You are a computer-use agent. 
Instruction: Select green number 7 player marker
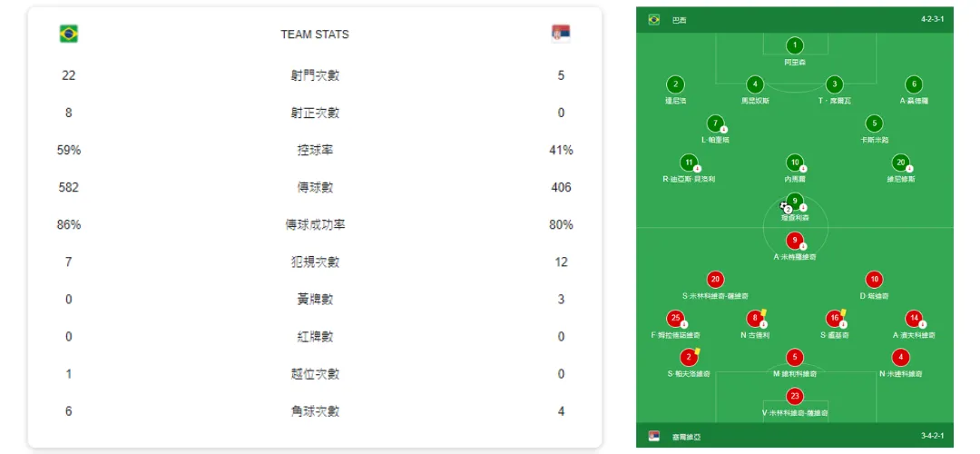[715, 123]
